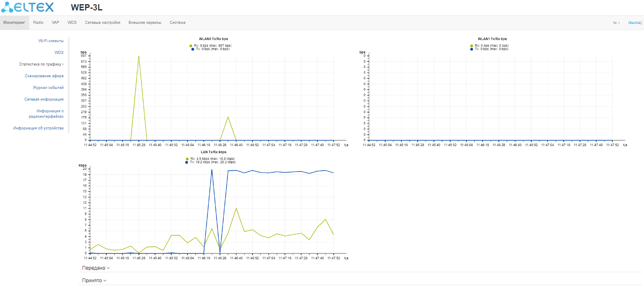This screenshot has width=644, height=291.
Task: Toggle LAN Rx legend marker
Action: (x=187, y=159)
